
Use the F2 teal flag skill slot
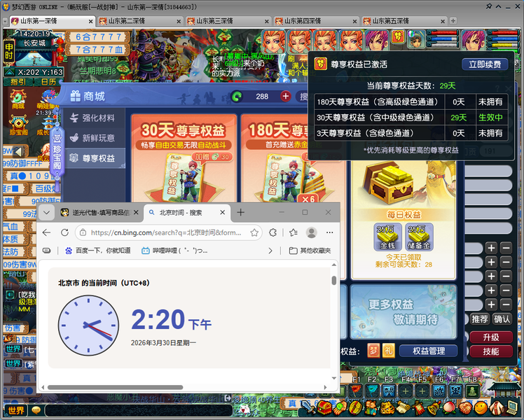[372, 391]
